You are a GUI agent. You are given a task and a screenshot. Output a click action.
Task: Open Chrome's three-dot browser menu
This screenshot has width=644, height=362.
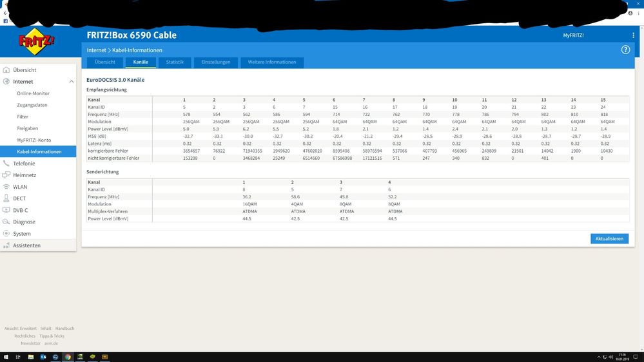coord(638,13)
